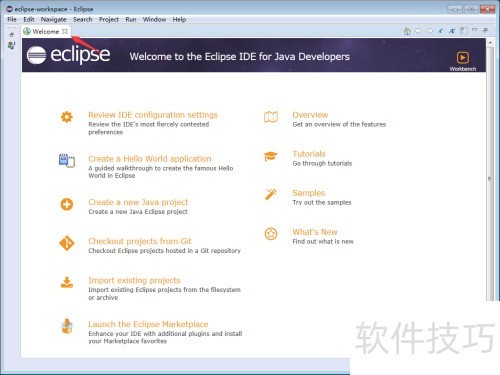Open the Edit menu

pos(29,19)
